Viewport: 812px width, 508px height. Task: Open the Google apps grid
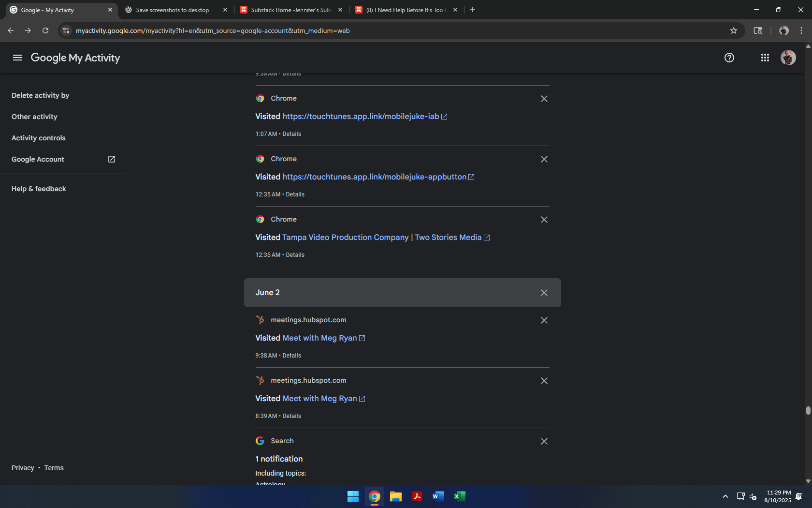pos(765,58)
